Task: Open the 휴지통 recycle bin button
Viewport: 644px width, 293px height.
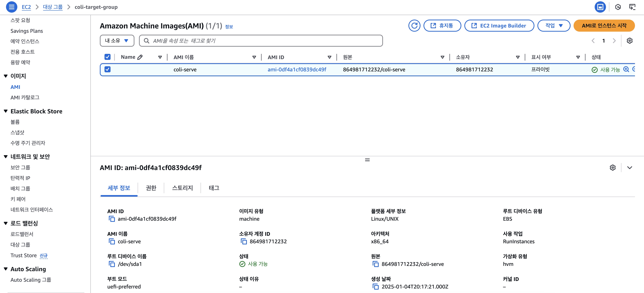Action: [442, 25]
